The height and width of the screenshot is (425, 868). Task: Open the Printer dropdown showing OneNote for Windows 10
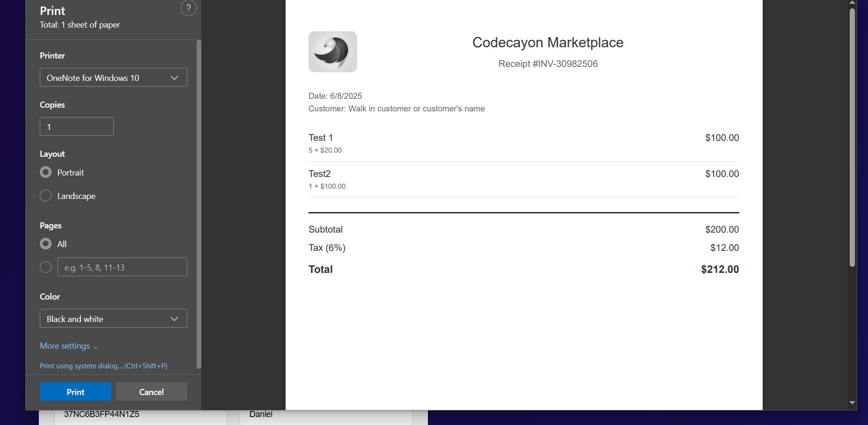[113, 78]
